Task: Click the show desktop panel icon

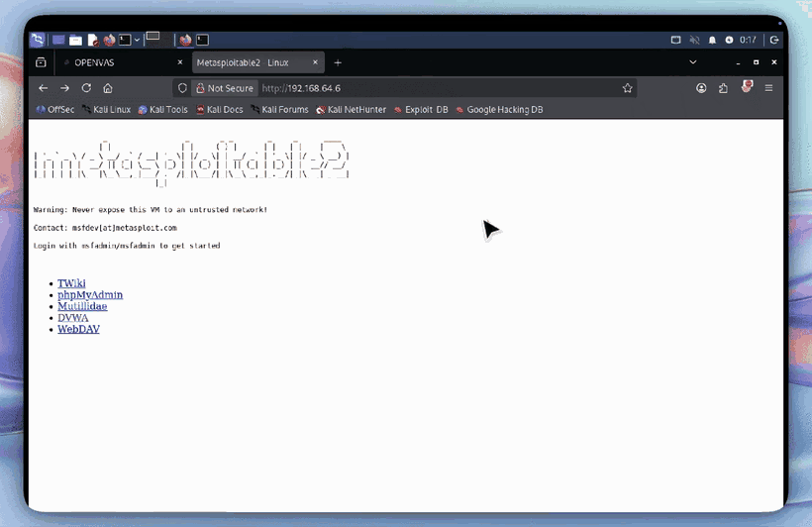Action: point(58,40)
